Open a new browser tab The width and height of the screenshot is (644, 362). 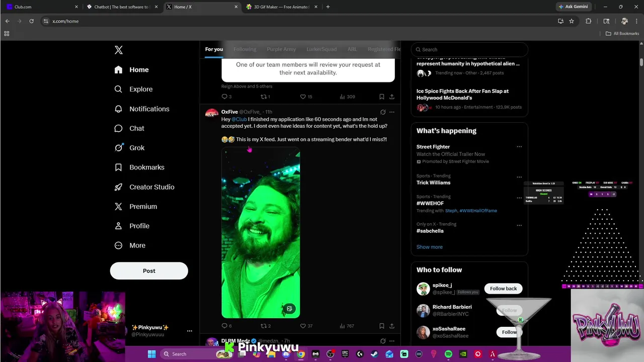[328, 7]
